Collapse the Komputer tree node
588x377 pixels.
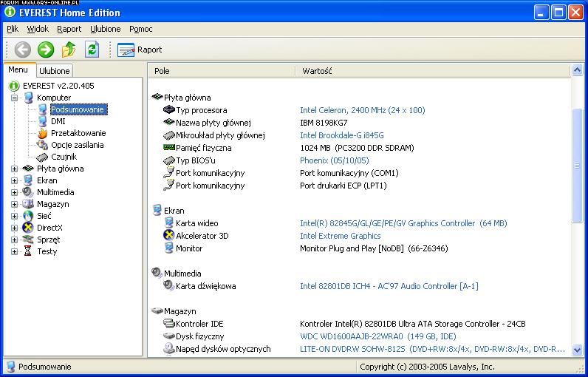pyautogui.click(x=14, y=98)
